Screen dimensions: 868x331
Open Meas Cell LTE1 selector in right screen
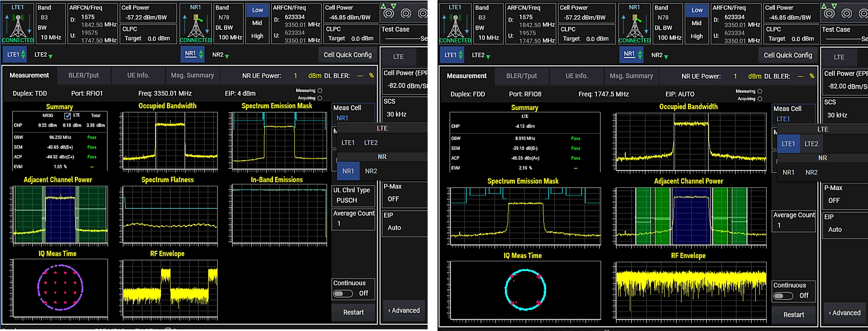tap(794, 114)
